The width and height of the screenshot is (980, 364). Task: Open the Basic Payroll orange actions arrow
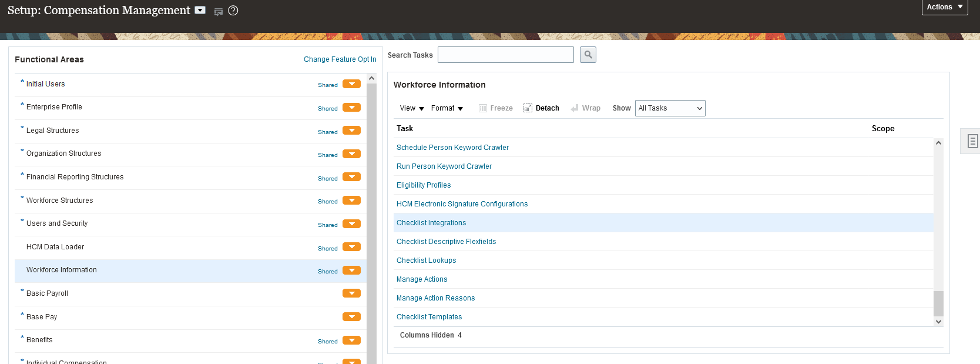[352, 293]
